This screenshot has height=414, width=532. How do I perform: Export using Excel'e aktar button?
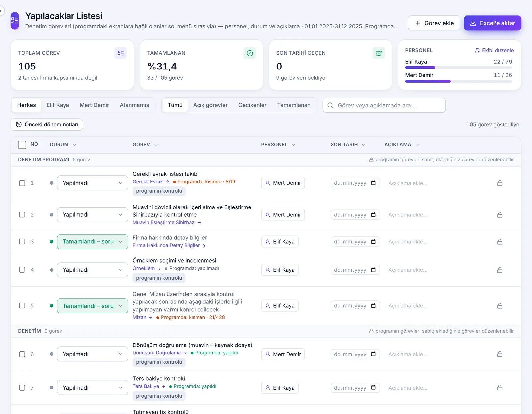(x=492, y=23)
